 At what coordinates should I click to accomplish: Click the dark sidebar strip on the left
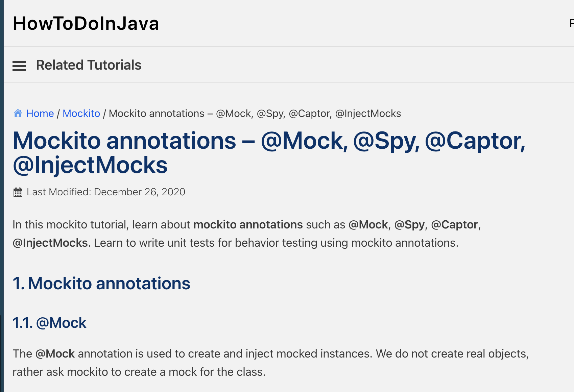[3, 203]
